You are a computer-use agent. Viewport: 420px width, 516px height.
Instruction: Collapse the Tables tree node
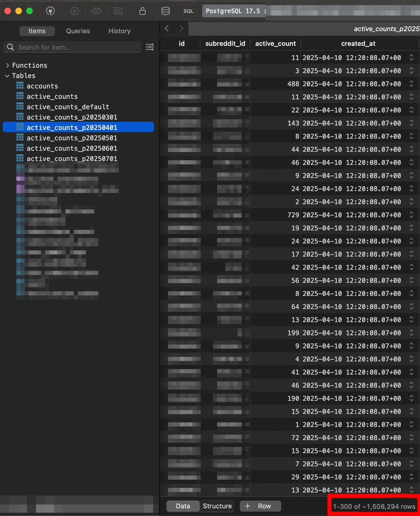(7, 76)
